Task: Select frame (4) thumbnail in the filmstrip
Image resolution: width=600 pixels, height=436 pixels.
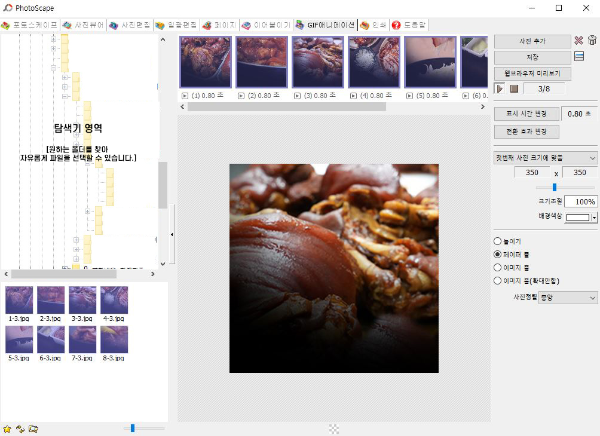Action: tap(374, 62)
